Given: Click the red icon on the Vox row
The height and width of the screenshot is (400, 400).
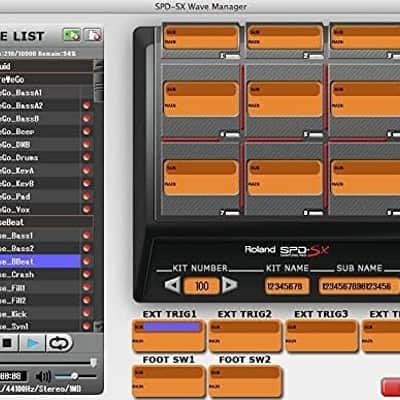Looking at the screenshot, I should 87,209.
